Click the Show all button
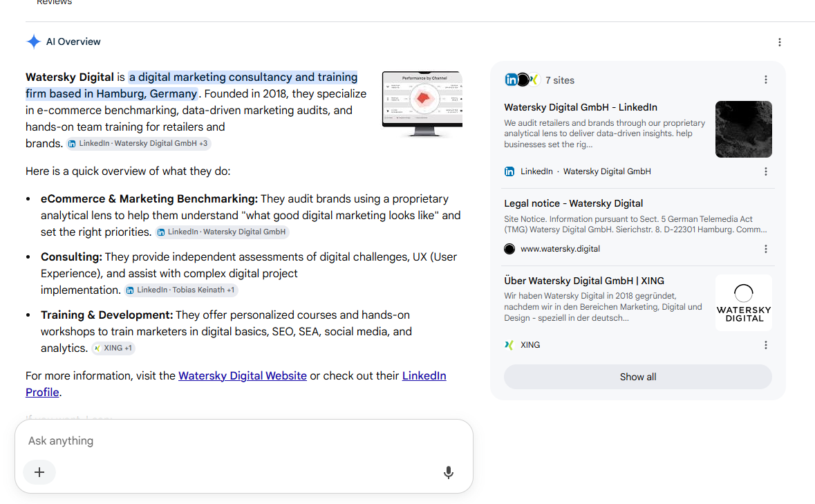815x504 pixels. click(x=638, y=377)
